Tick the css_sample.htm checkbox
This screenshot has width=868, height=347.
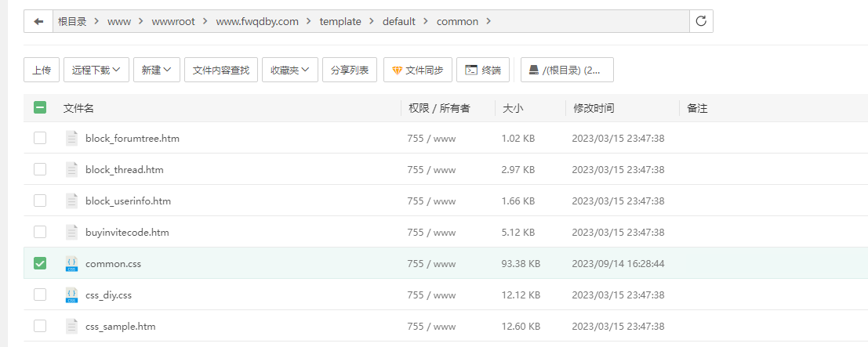pyautogui.click(x=40, y=326)
